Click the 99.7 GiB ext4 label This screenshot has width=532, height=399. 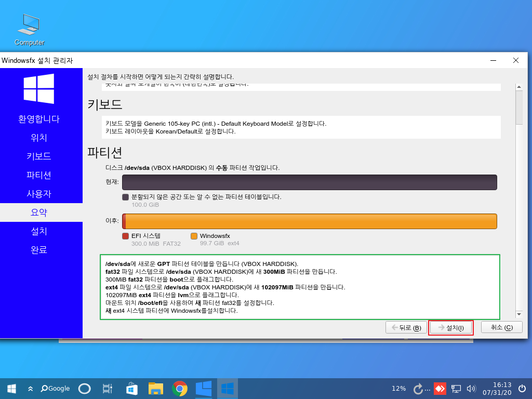(x=220, y=243)
